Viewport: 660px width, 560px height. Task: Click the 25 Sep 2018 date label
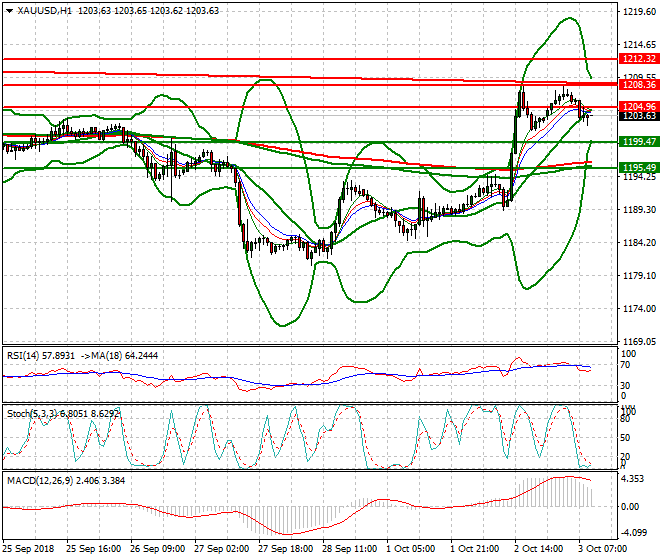click(29, 549)
